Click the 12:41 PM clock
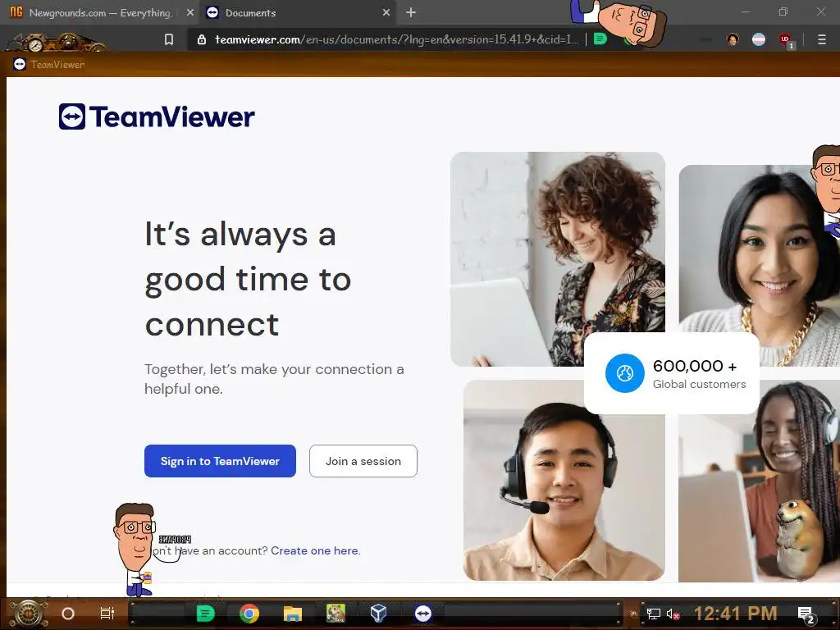The image size is (840, 630). [736, 614]
